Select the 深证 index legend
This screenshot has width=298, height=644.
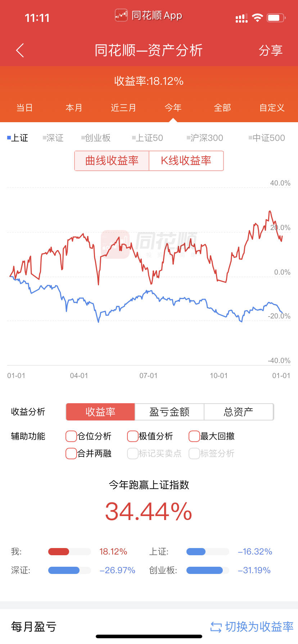[53, 138]
